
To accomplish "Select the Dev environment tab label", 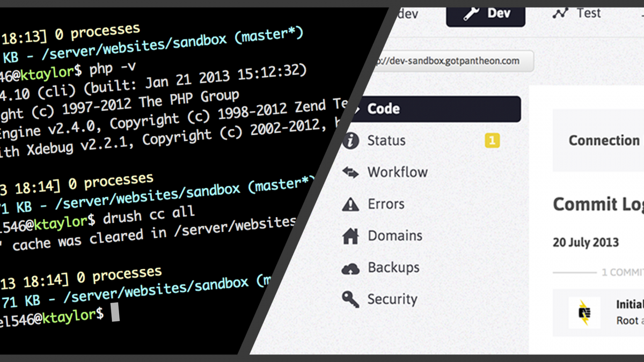I will (x=499, y=13).
